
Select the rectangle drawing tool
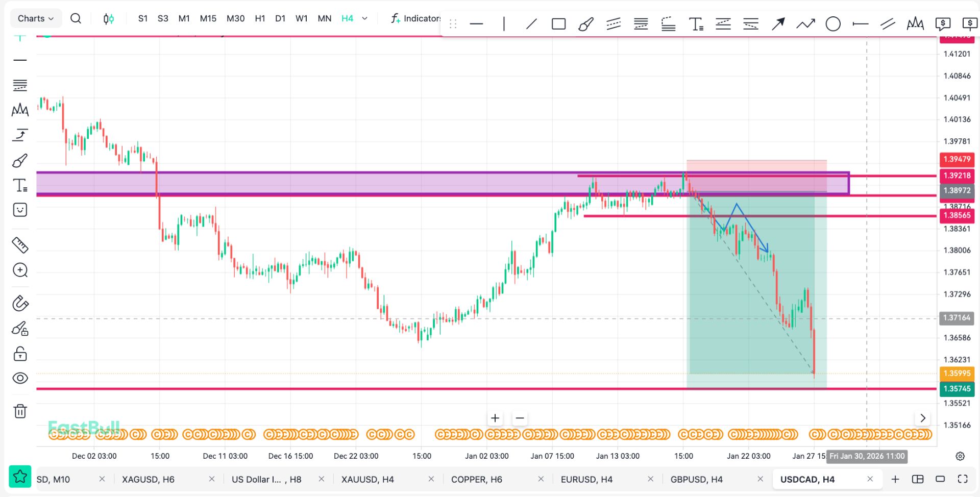point(558,24)
